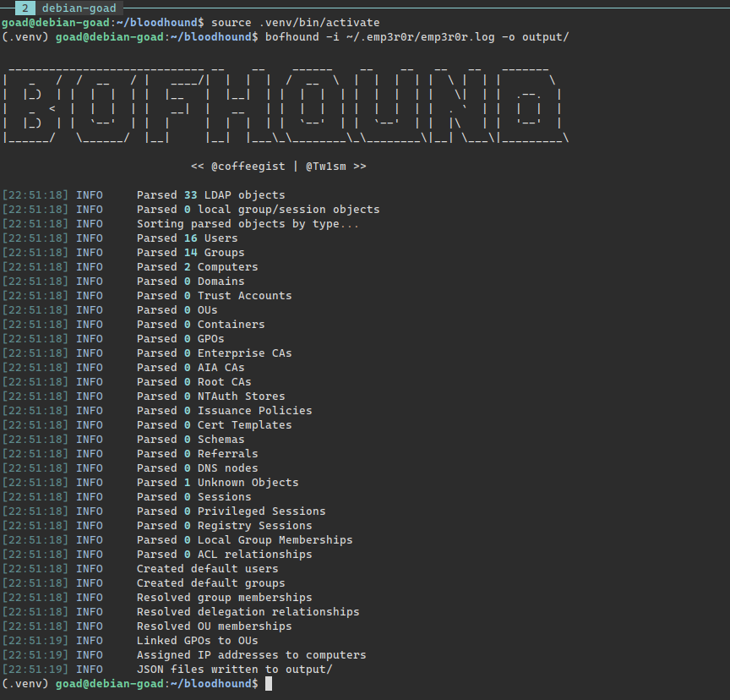Click the 'Parsed 1 Unknown Objects' line

[x=217, y=483]
